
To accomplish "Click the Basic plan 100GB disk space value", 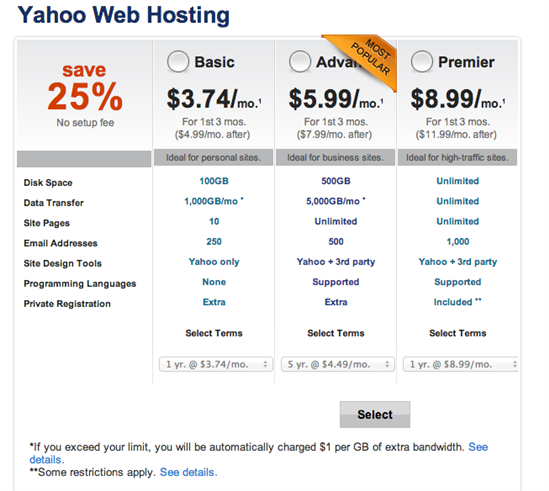I will point(214,181).
